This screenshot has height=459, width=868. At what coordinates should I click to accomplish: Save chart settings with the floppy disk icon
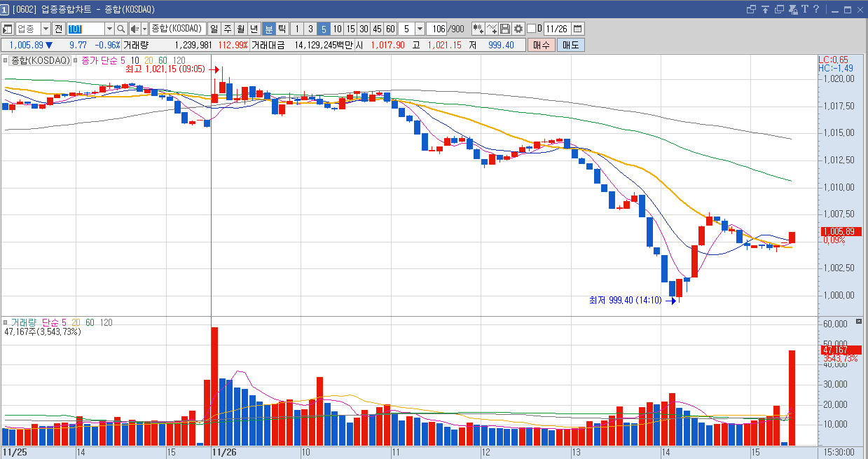pyautogui.click(x=504, y=29)
